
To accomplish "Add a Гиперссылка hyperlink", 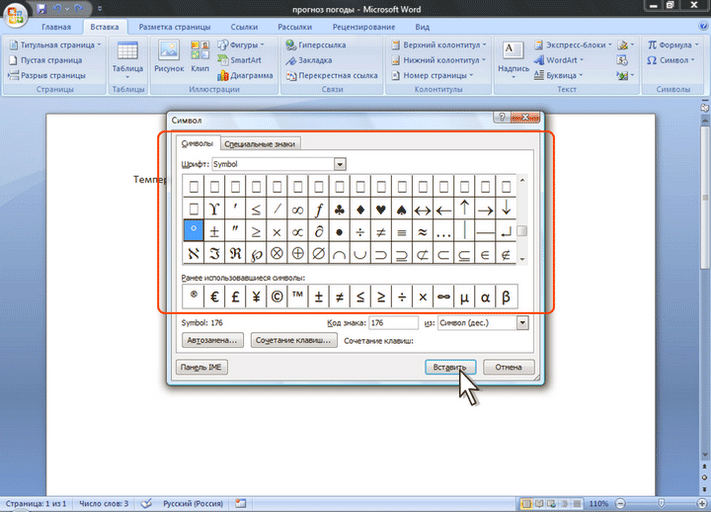I will click(316, 45).
